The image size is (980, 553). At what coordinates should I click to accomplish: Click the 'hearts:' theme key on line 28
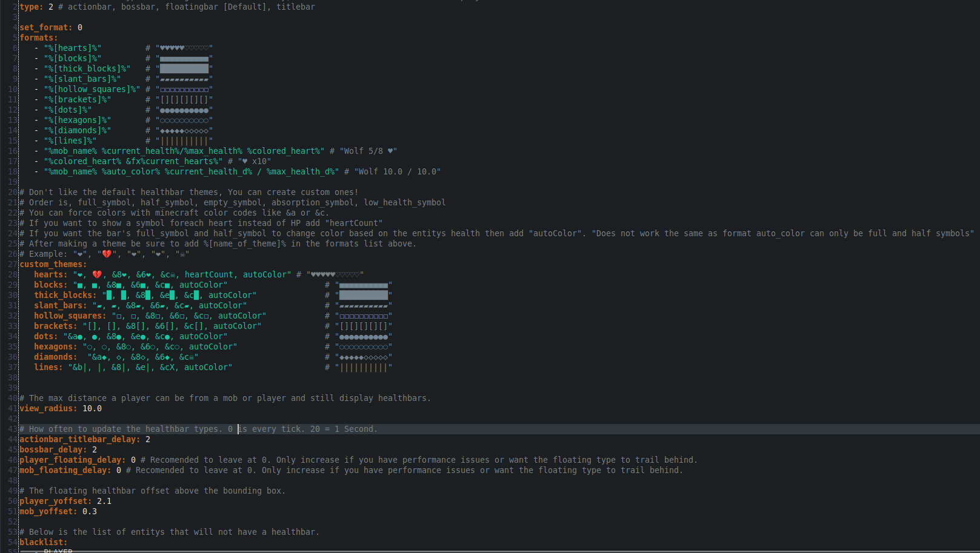[51, 274]
